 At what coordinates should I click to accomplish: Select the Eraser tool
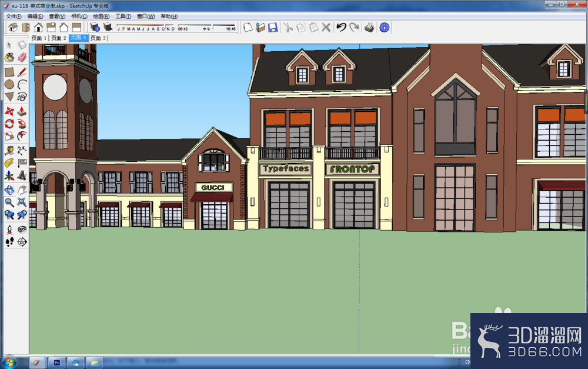22,58
